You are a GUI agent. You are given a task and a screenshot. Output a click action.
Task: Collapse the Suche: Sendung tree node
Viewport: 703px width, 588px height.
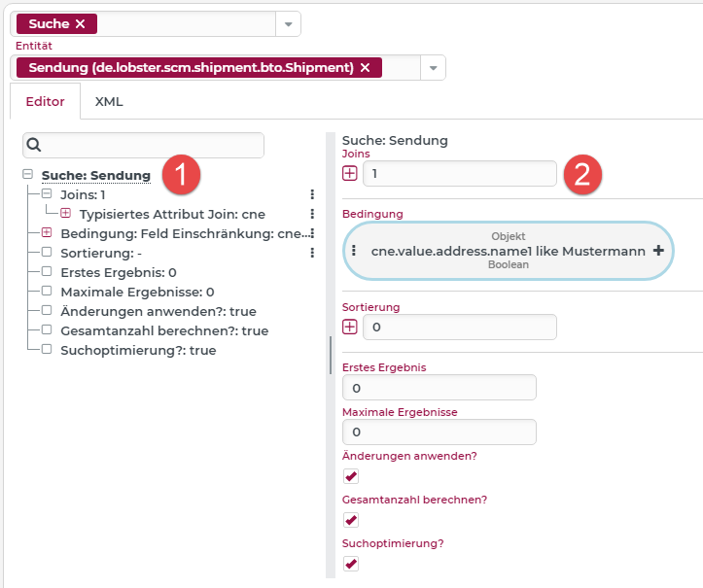pos(26,175)
